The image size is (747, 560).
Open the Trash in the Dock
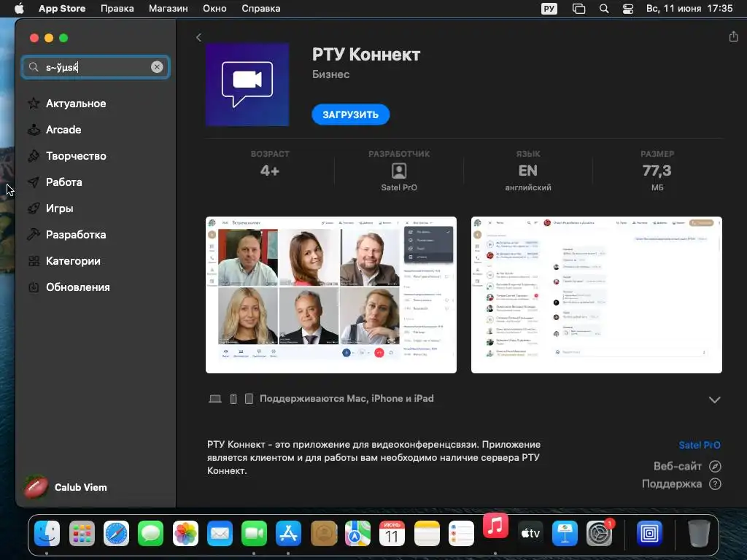[x=699, y=533]
